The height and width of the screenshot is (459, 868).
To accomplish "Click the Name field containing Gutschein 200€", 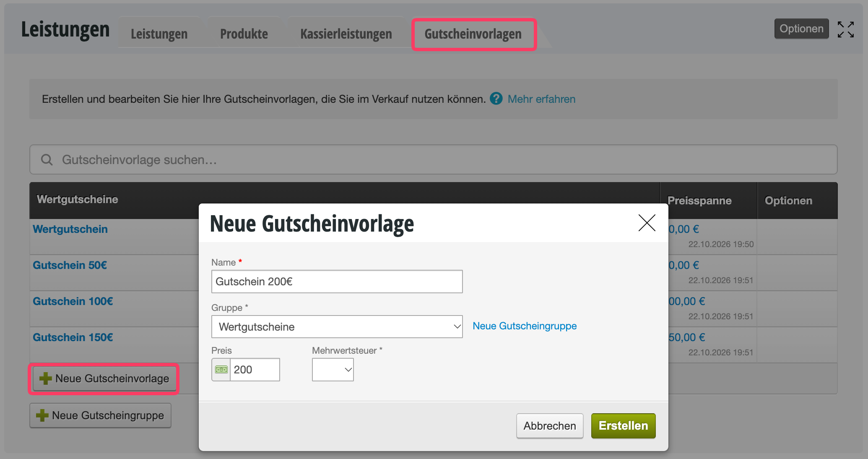I will [x=337, y=282].
